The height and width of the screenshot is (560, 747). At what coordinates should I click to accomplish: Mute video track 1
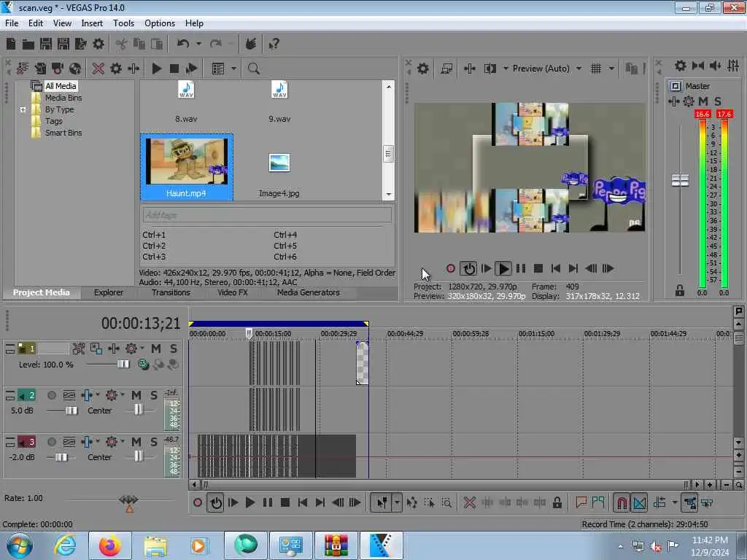(x=156, y=349)
